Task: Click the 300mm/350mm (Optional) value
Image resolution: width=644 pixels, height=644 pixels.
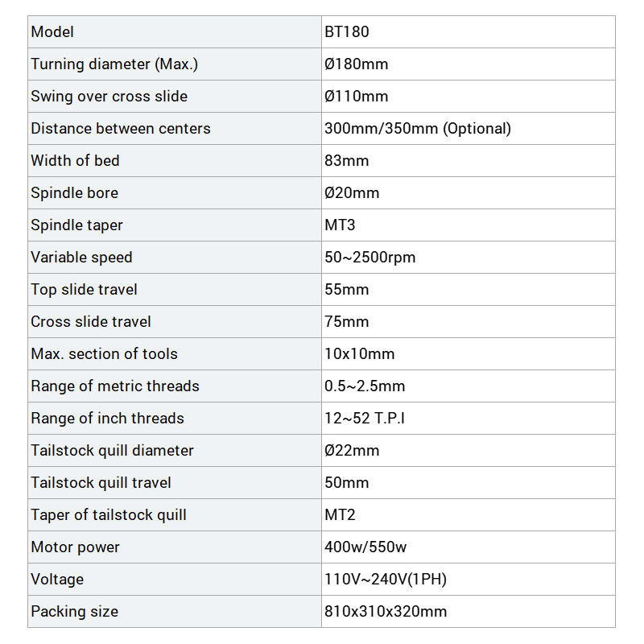Action: tap(418, 129)
